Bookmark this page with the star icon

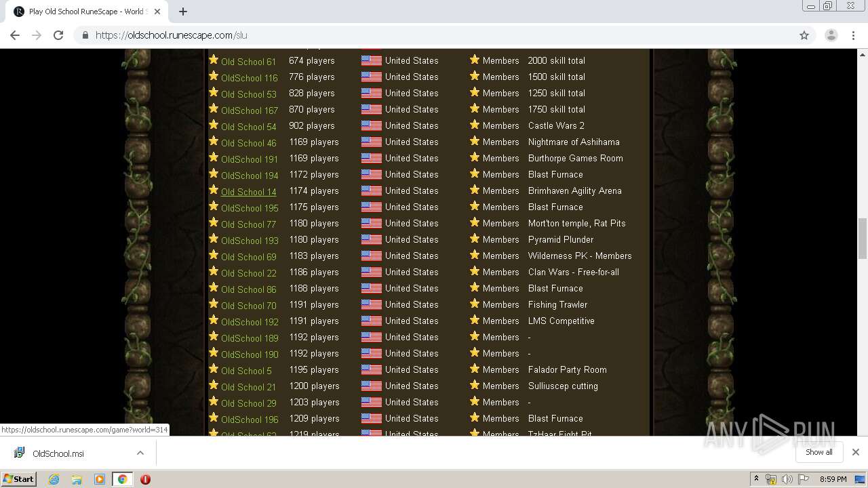pyautogui.click(x=804, y=35)
